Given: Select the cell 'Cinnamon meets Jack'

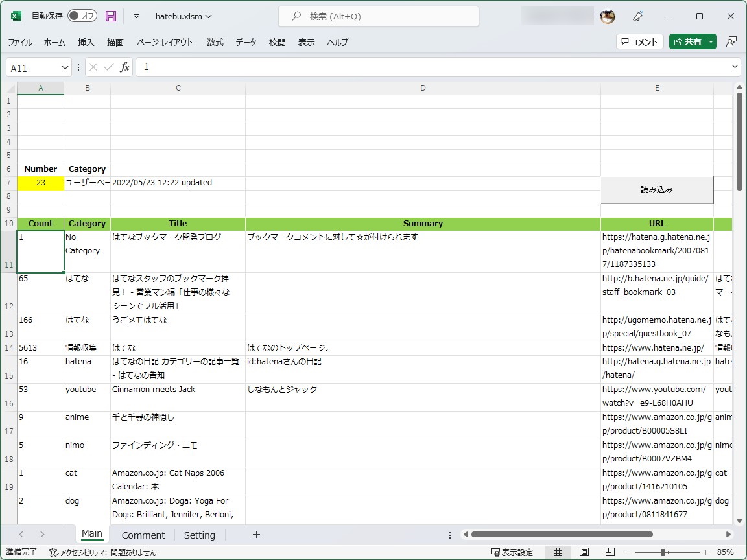Looking at the screenshot, I should 178,397.
